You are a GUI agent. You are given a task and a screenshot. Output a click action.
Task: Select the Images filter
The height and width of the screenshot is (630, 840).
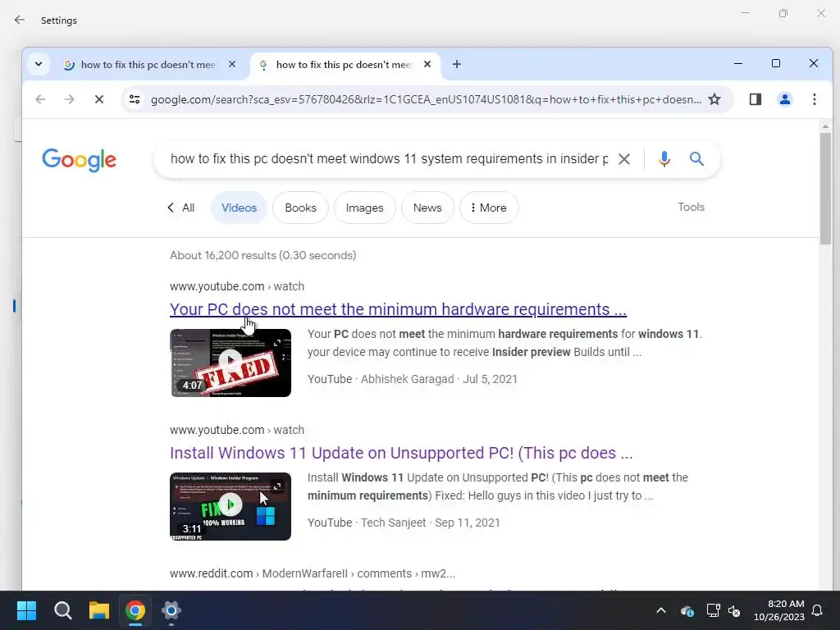pos(365,208)
